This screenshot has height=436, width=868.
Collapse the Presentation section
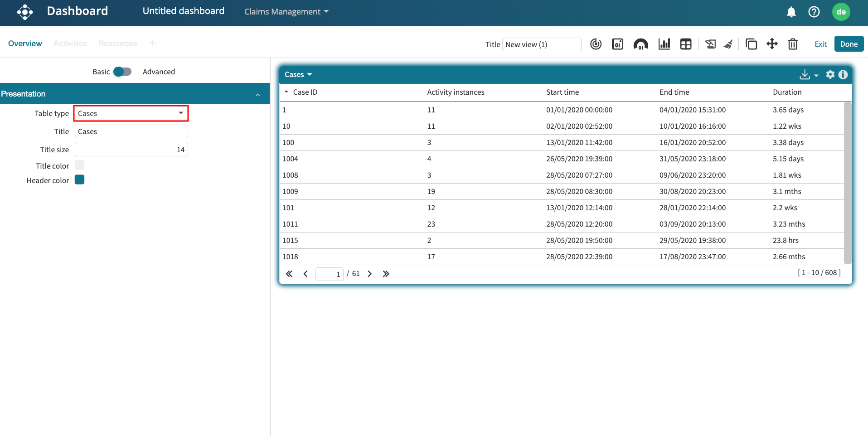pos(257,94)
